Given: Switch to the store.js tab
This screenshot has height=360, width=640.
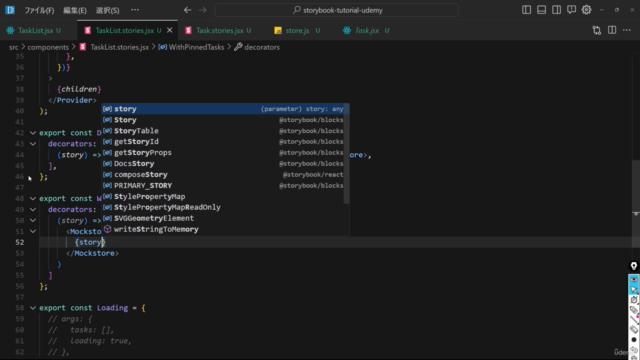Looking at the screenshot, I should [x=297, y=30].
